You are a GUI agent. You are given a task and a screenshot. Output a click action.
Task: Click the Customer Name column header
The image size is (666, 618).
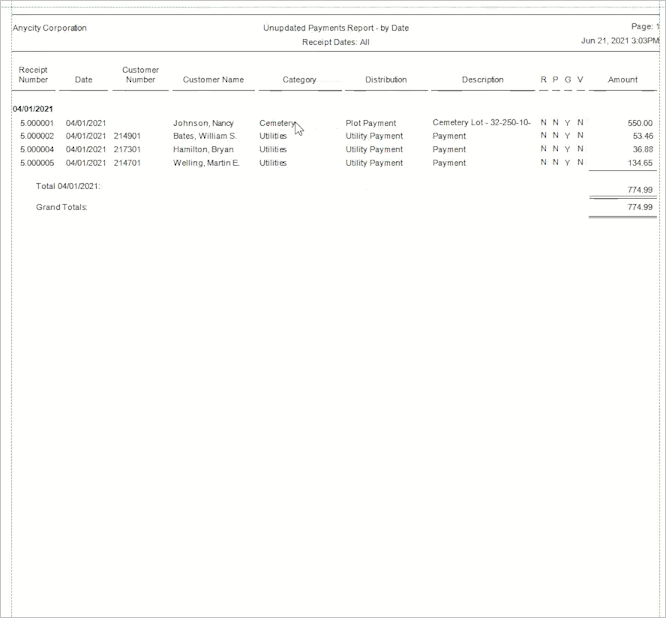pos(213,80)
